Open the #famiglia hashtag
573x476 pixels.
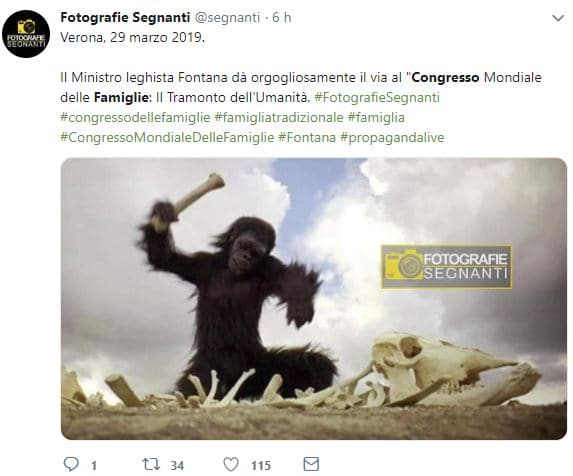tap(376, 118)
